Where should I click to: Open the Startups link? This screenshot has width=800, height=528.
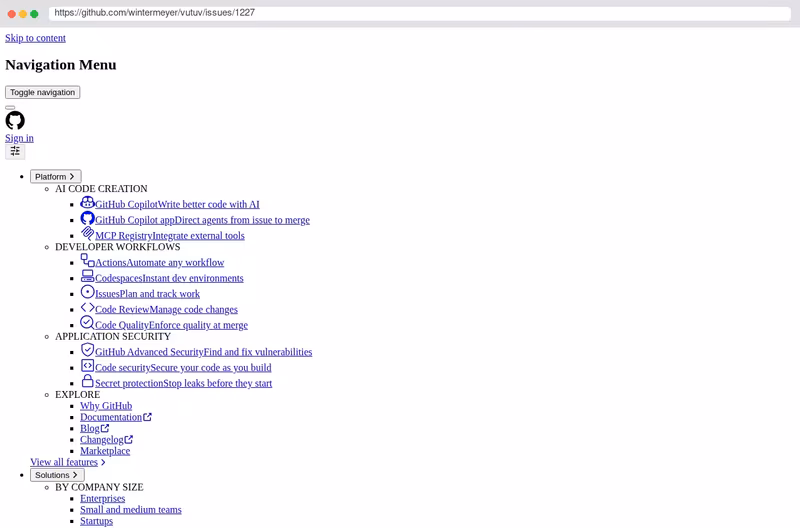(x=96, y=521)
